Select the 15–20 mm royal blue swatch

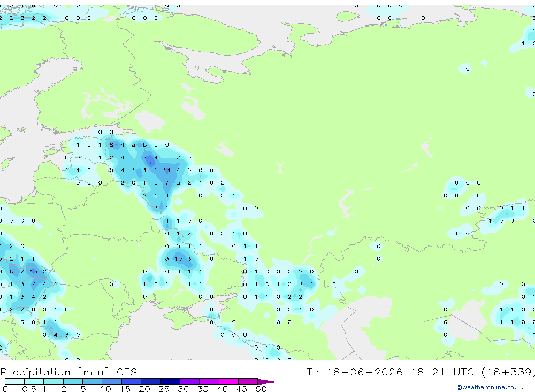tap(132, 381)
